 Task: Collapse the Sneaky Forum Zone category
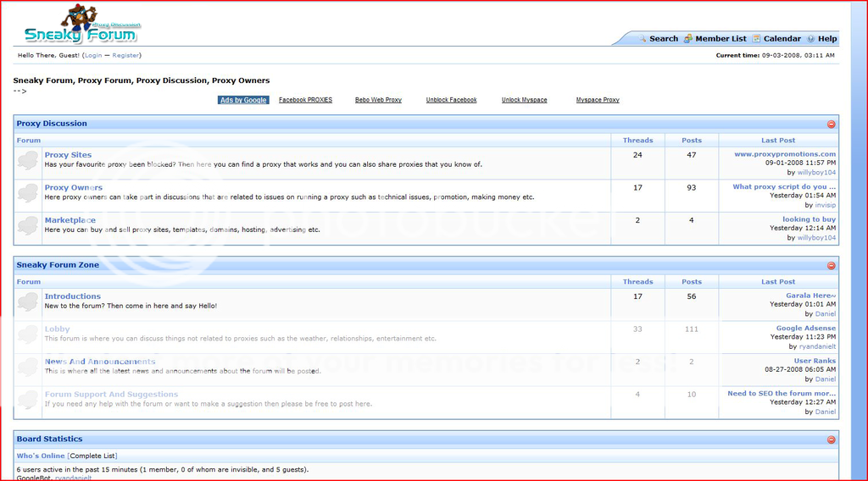pos(831,265)
